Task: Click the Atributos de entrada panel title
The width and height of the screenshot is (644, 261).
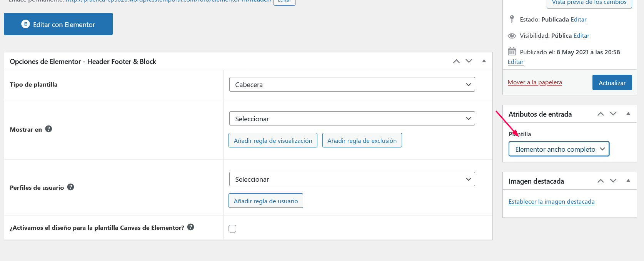Action: (540, 114)
